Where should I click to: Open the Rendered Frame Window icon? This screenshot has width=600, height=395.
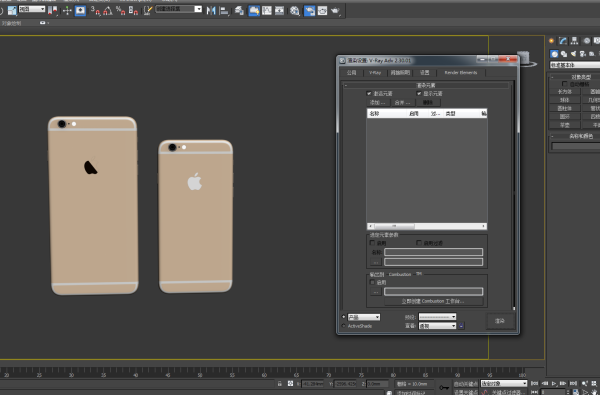click(x=322, y=11)
